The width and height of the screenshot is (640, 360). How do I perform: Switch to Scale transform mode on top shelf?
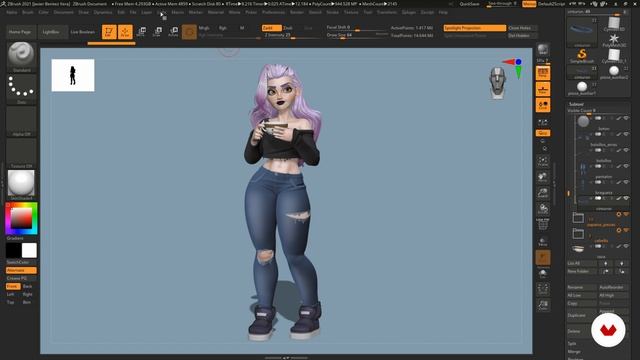pos(157,32)
